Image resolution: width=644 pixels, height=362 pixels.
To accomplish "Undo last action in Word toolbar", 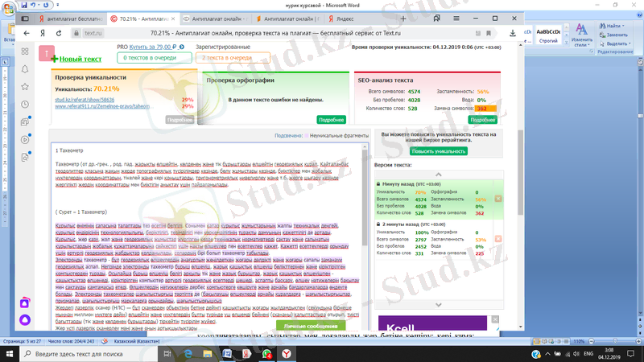I will pos(33,6).
